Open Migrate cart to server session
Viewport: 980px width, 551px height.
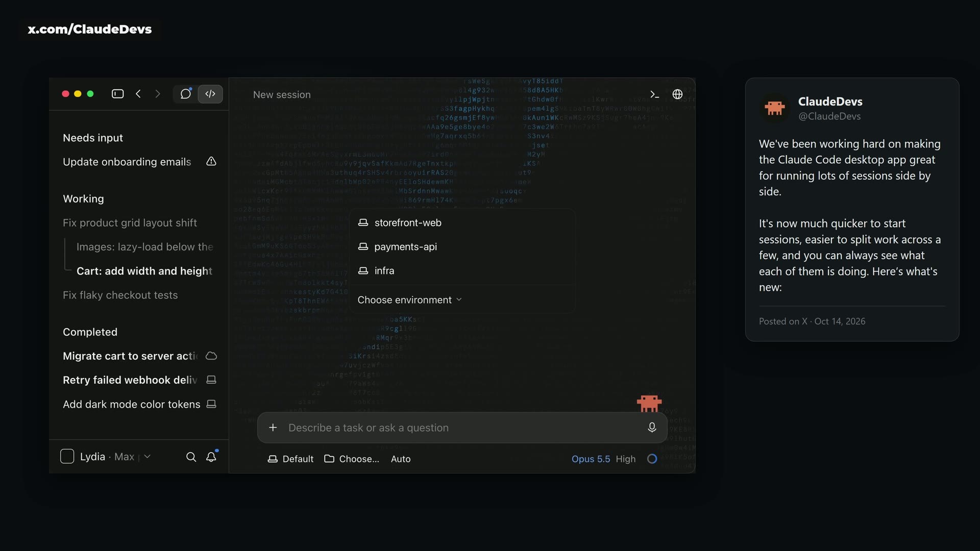130,356
